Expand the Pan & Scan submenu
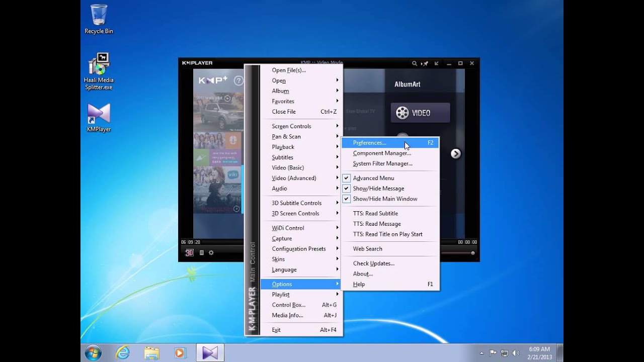Image resolution: width=644 pixels, height=362 pixels. (x=301, y=137)
